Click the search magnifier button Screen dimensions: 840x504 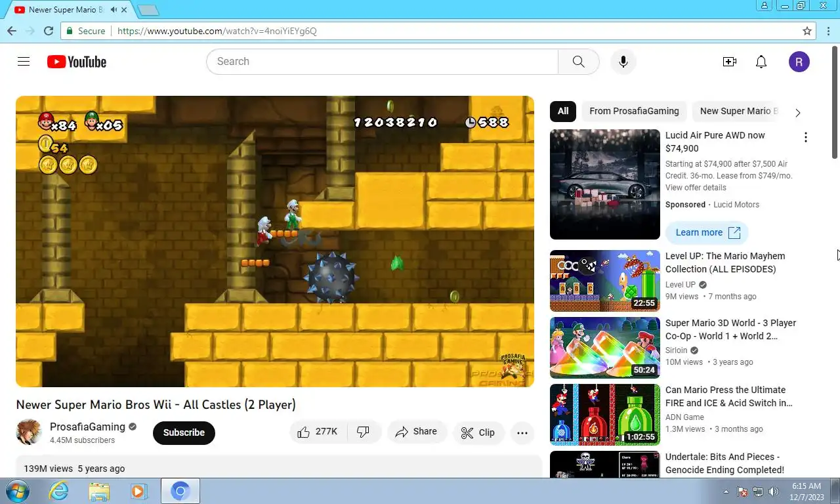tap(578, 62)
